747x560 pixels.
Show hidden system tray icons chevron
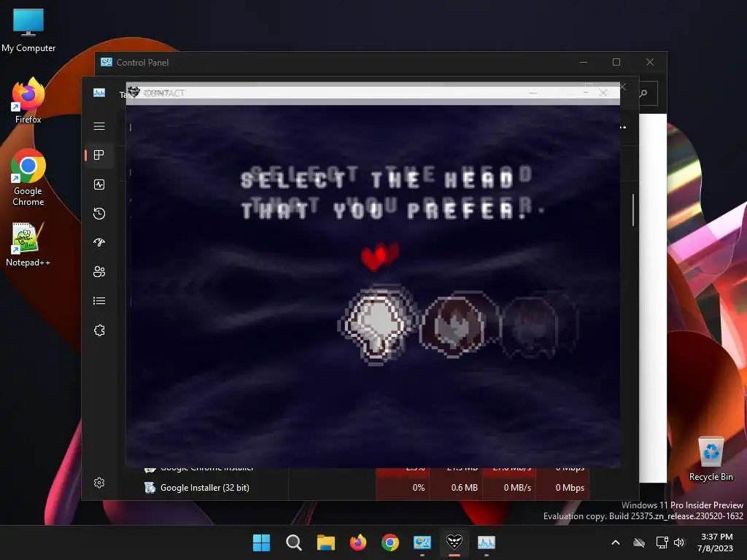coord(616,542)
